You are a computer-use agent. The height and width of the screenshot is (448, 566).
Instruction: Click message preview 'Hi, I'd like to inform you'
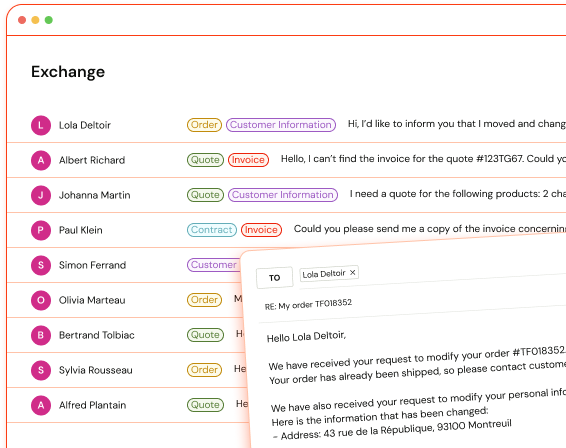457,124
